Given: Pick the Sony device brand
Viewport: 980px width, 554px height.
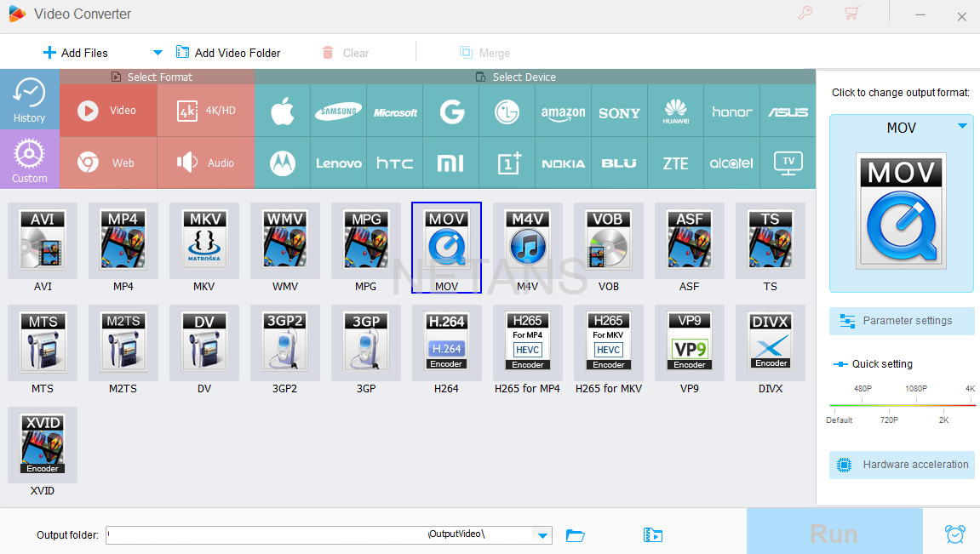Looking at the screenshot, I should [x=619, y=111].
